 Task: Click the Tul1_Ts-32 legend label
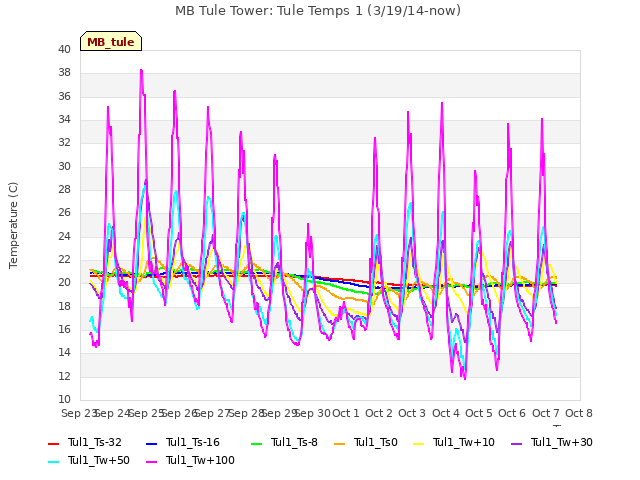[95, 442]
